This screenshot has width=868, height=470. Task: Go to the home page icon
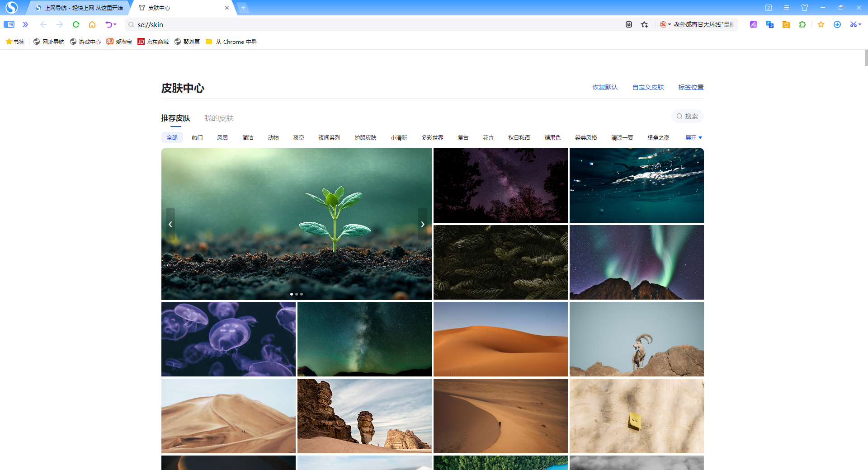coord(92,24)
